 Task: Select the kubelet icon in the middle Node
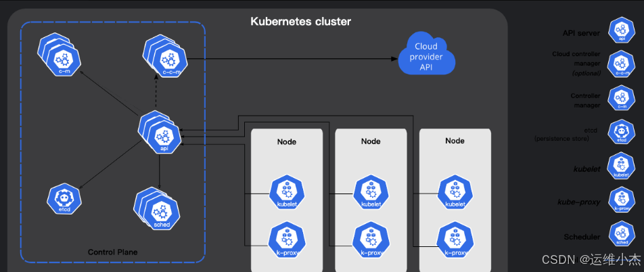(371, 191)
